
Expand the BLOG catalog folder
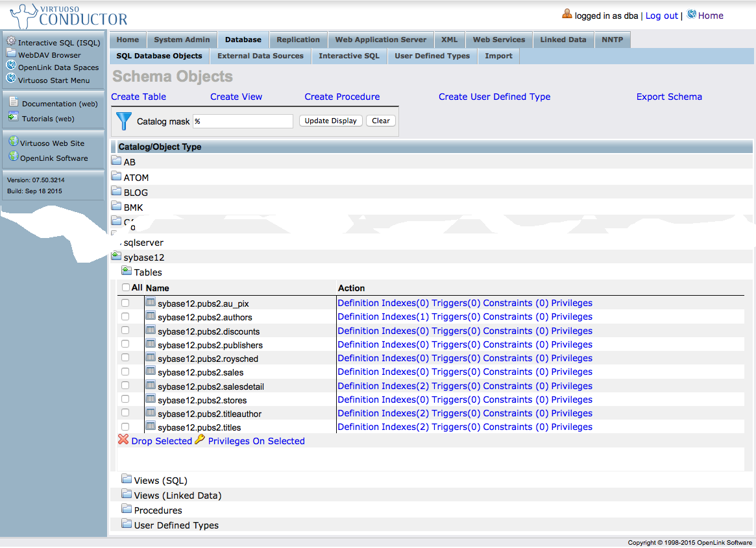click(x=116, y=191)
